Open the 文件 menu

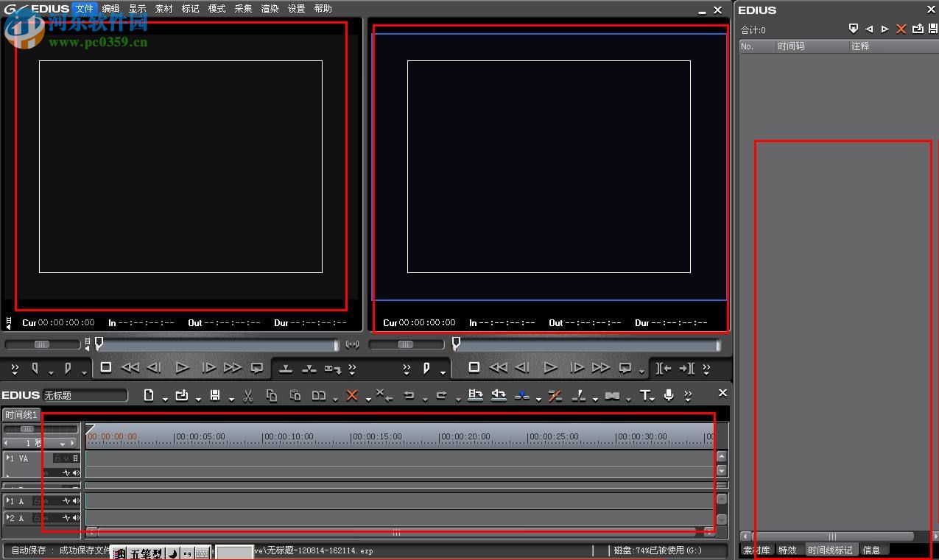85,9
